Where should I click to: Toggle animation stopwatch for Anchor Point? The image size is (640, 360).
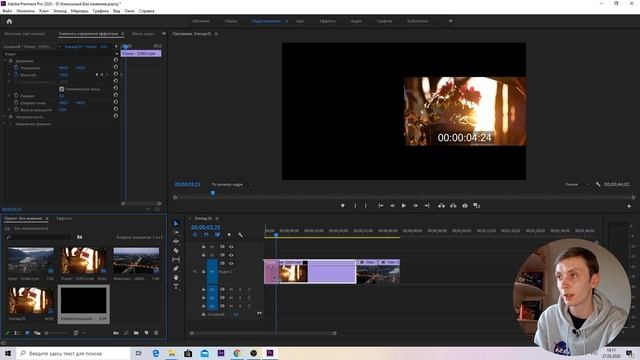coord(16,102)
